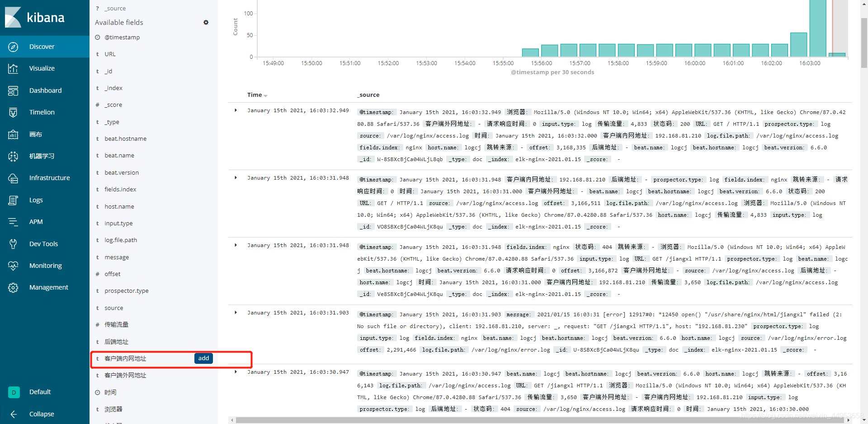Select the prospector.type field
Viewport: 868px width, 424px height.
[127, 291]
